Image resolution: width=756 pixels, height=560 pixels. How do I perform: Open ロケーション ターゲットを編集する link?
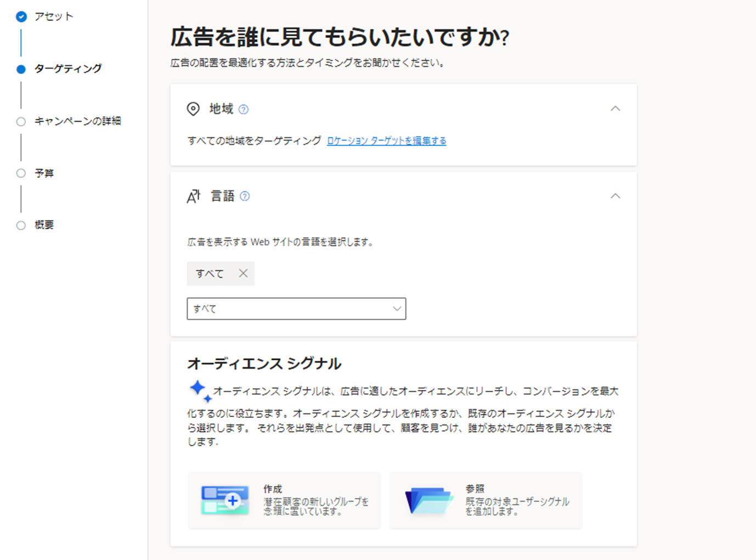(x=386, y=141)
